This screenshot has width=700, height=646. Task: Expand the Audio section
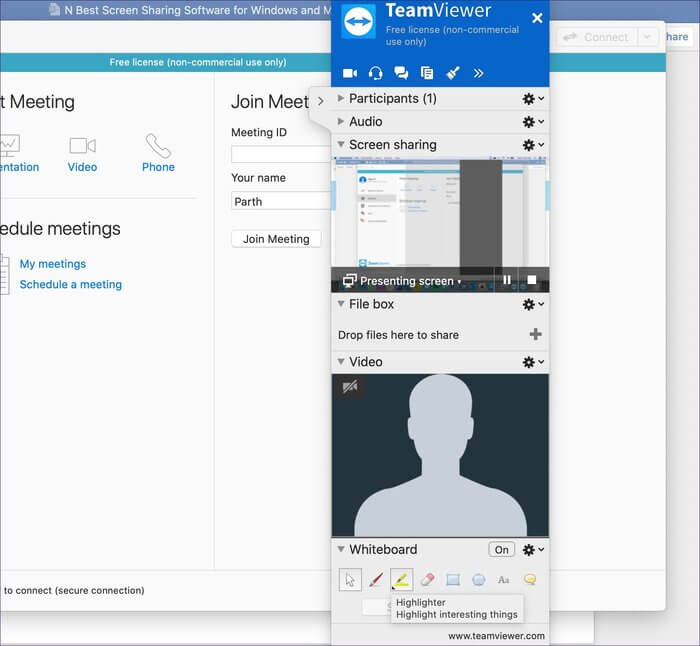pos(341,121)
